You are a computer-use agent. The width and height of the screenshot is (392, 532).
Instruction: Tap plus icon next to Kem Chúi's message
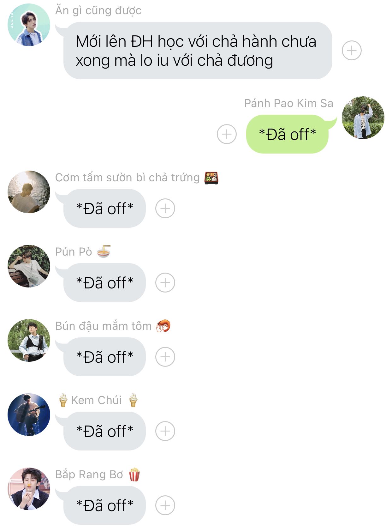[165, 431]
